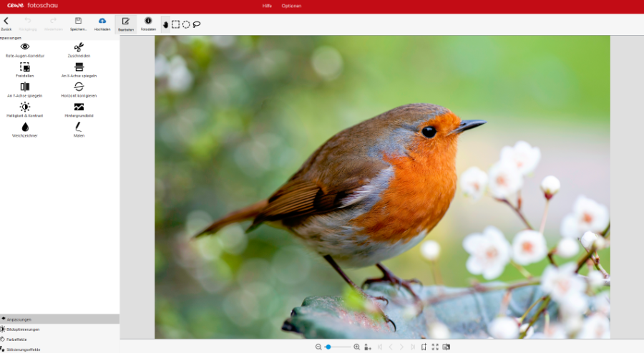
Task: Expand the Farbeffekte section
Action: (x=59, y=339)
